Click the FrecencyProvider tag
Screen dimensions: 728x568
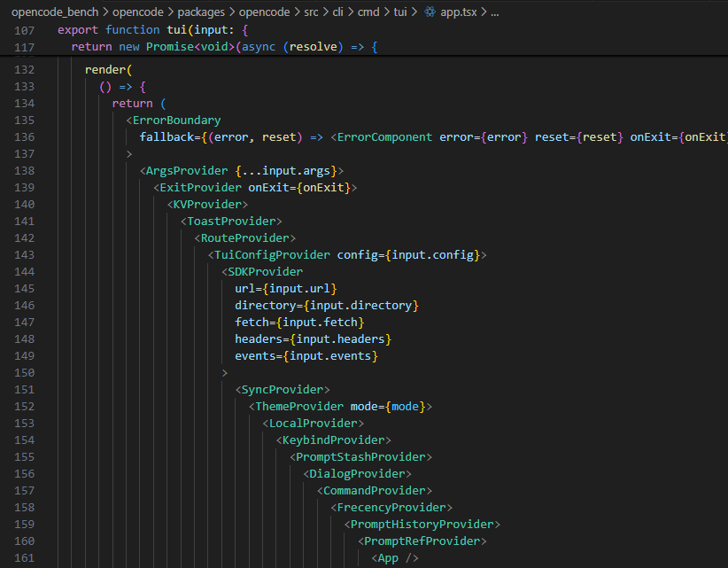click(x=391, y=508)
